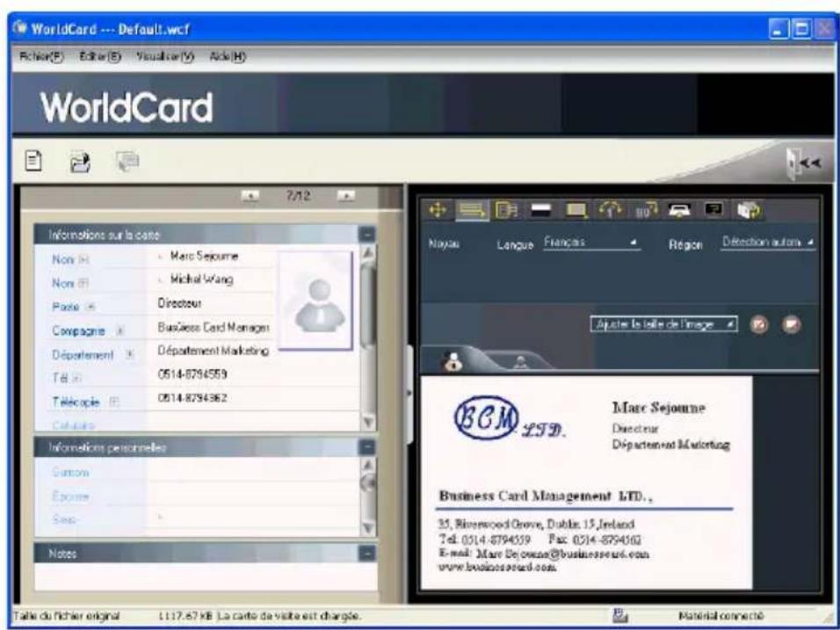Click the splitter handle arrow between panes
Image resolution: width=840 pixels, height=630 pixels.
(x=409, y=394)
